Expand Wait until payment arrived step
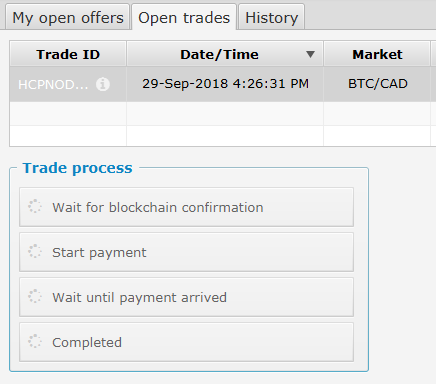 (186, 297)
